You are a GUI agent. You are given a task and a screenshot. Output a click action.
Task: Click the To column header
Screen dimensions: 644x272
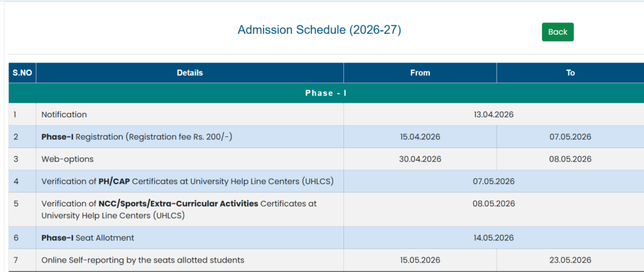click(x=570, y=73)
